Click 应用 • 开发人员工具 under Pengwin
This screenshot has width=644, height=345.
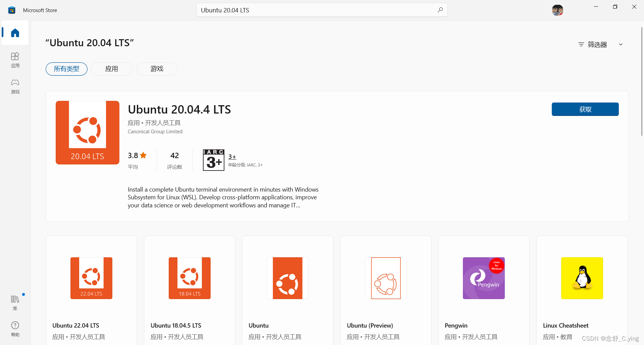point(471,337)
